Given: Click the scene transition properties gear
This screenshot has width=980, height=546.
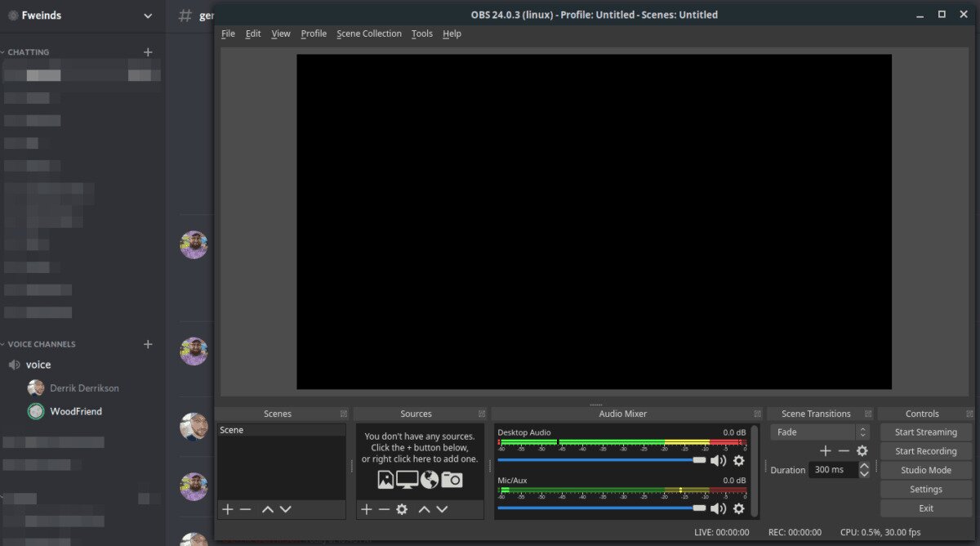Looking at the screenshot, I should pos(862,451).
